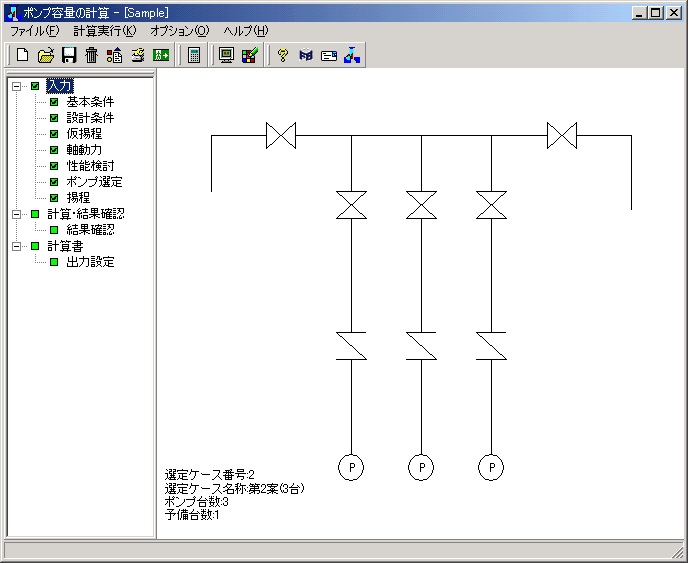Open the ヘルプ(H) menu

click(x=246, y=31)
